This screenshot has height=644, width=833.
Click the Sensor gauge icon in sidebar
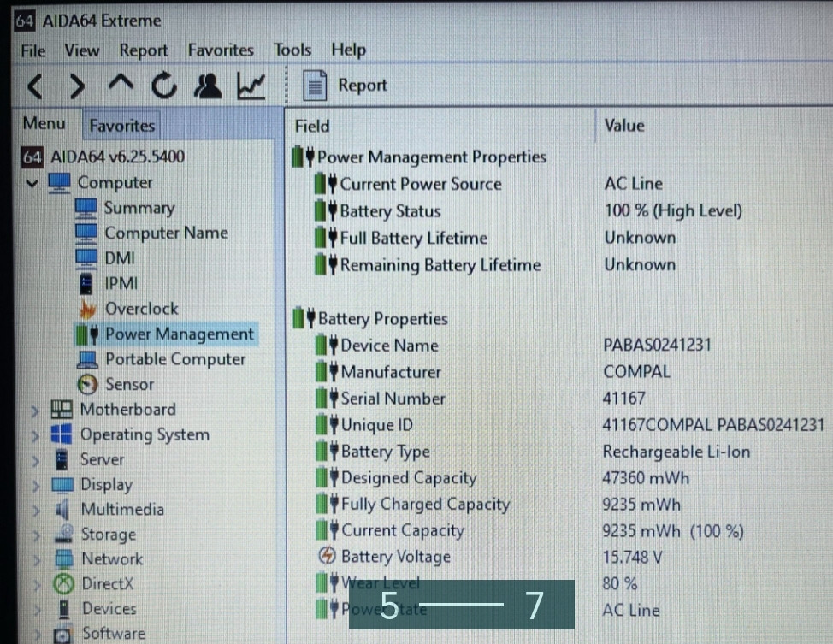[88, 384]
